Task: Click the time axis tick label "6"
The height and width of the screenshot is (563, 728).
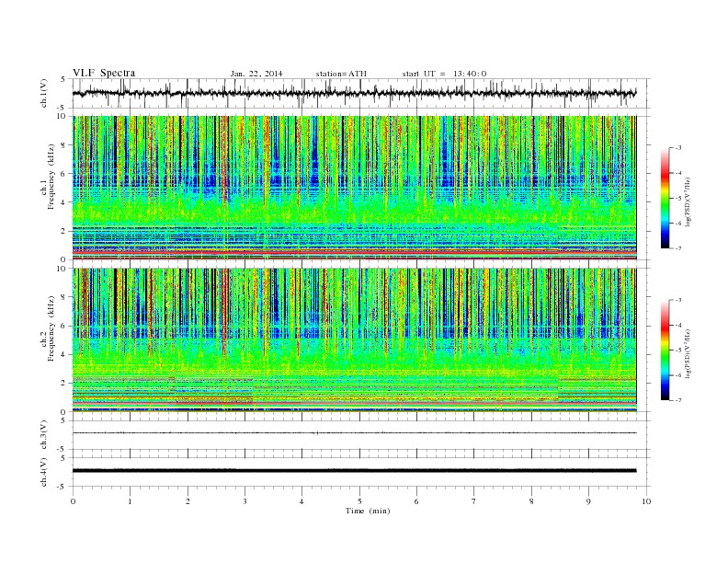Action: pyautogui.click(x=416, y=501)
